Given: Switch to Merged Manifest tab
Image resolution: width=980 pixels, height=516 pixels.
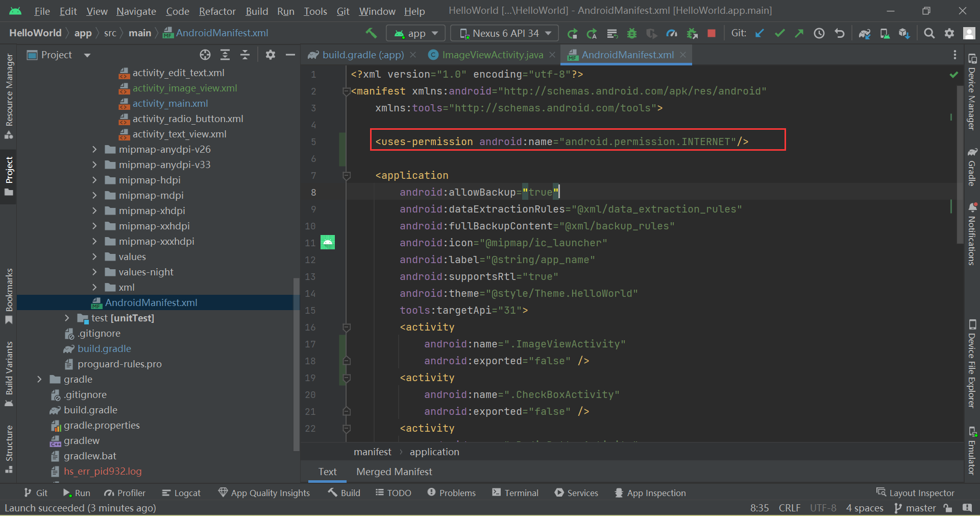Looking at the screenshot, I should (394, 472).
